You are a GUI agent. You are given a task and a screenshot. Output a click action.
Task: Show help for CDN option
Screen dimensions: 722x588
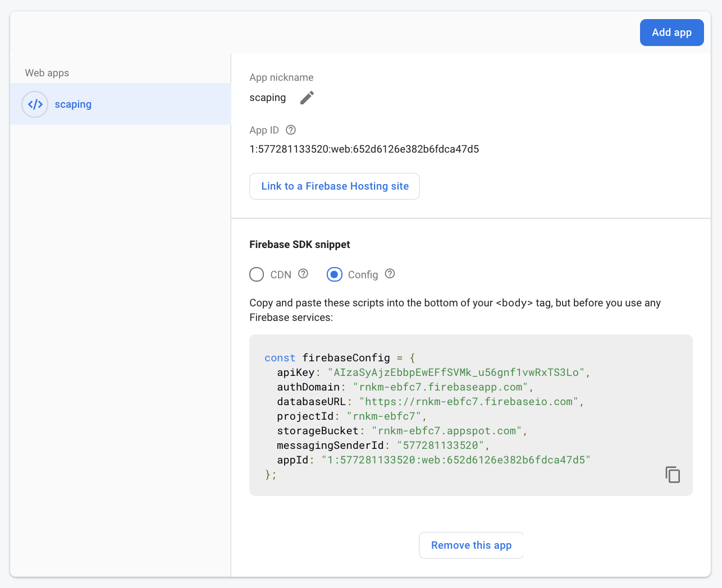303,274
